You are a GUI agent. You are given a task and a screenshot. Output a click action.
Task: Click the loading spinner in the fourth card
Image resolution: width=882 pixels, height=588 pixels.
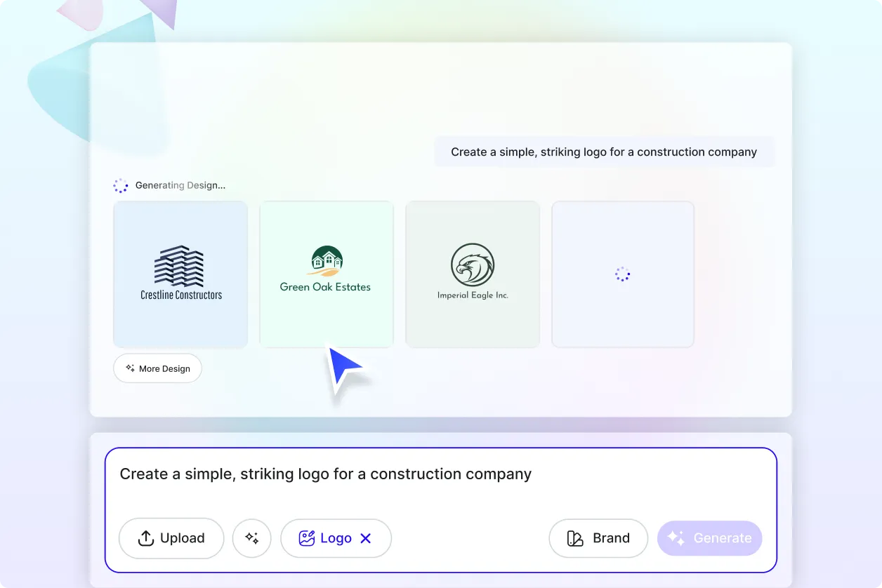tap(623, 274)
